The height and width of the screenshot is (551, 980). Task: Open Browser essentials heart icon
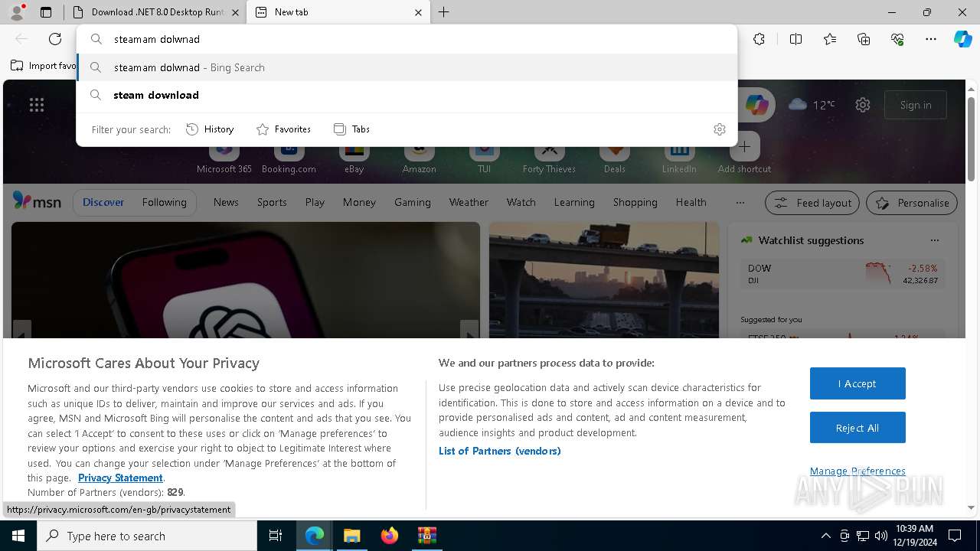click(x=897, y=39)
